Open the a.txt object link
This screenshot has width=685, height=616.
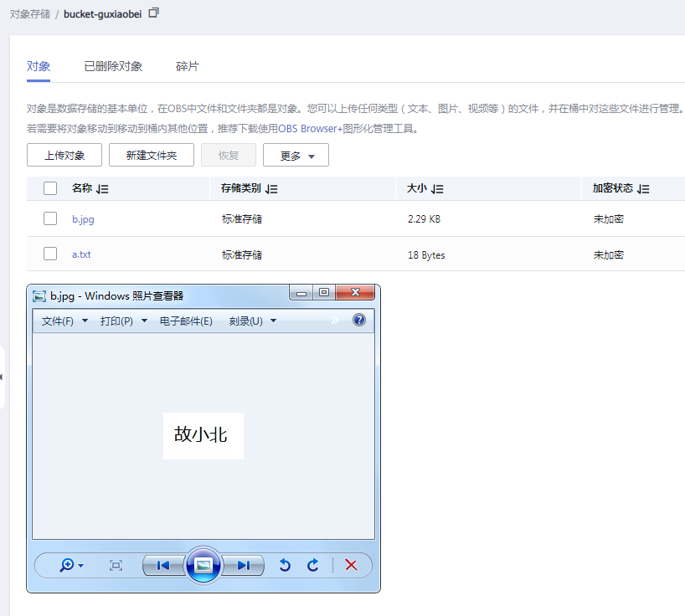[81, 254]
